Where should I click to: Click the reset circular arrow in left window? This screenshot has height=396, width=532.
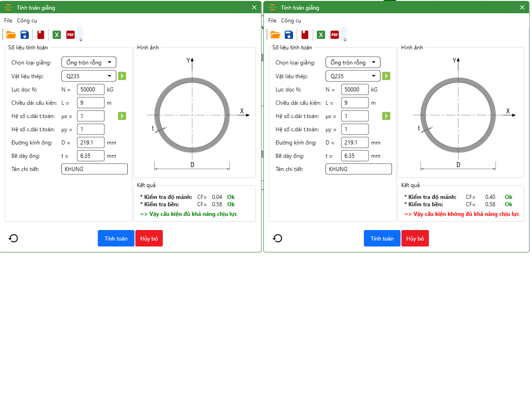[x=13, y=238]
